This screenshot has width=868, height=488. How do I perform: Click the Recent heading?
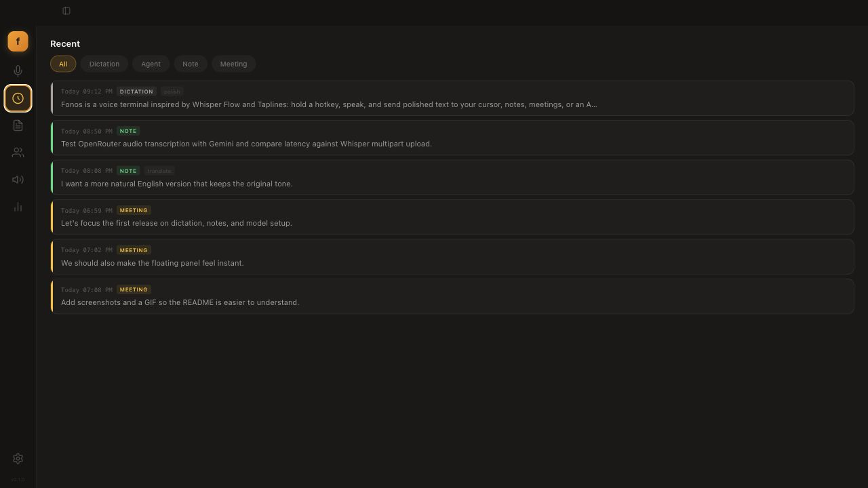65,43
